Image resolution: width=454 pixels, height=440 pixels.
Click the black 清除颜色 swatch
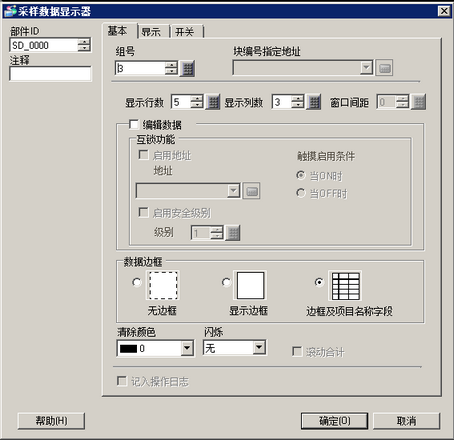click(x=128, y=349)
